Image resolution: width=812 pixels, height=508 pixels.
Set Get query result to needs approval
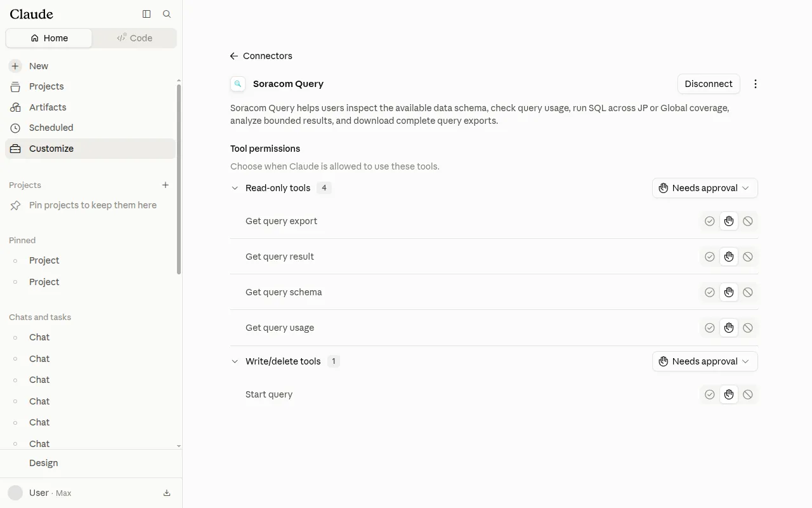729,257
